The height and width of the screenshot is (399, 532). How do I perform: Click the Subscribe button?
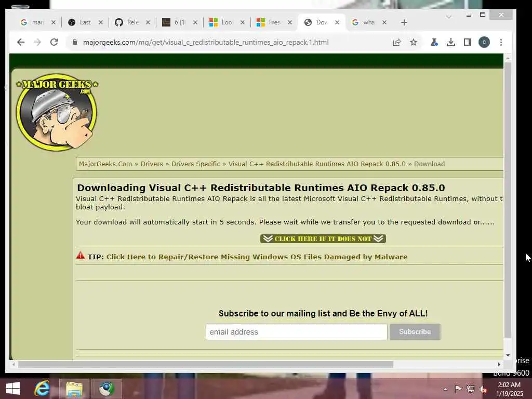click(x=415, y=332)
